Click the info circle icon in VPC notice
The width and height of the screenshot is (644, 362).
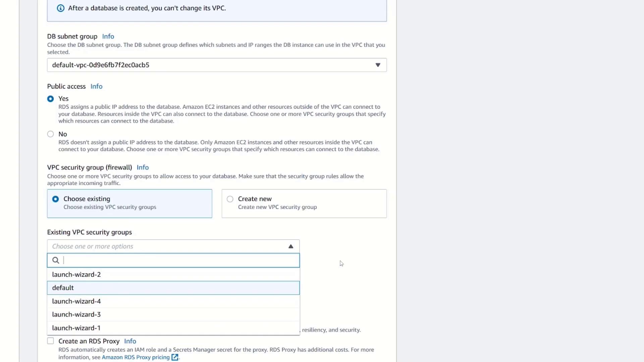coord(60,8)
